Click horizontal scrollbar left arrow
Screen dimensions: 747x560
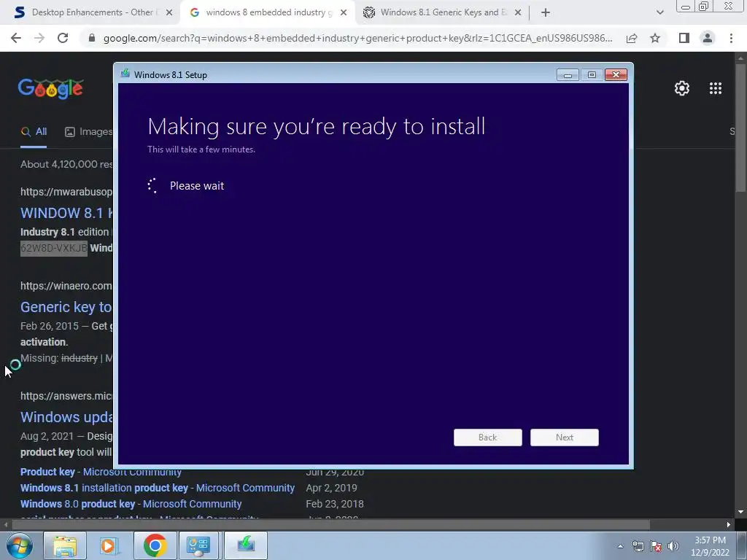[6, 525]
